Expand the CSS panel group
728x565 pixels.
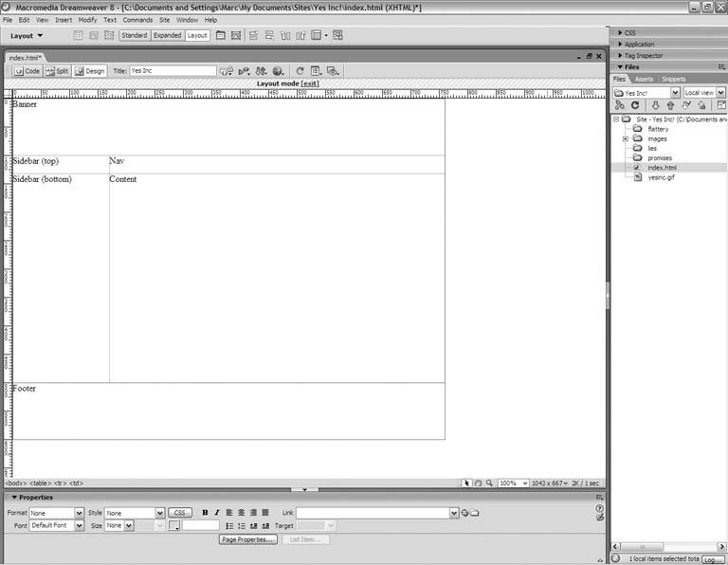click(x=620, y=32)
